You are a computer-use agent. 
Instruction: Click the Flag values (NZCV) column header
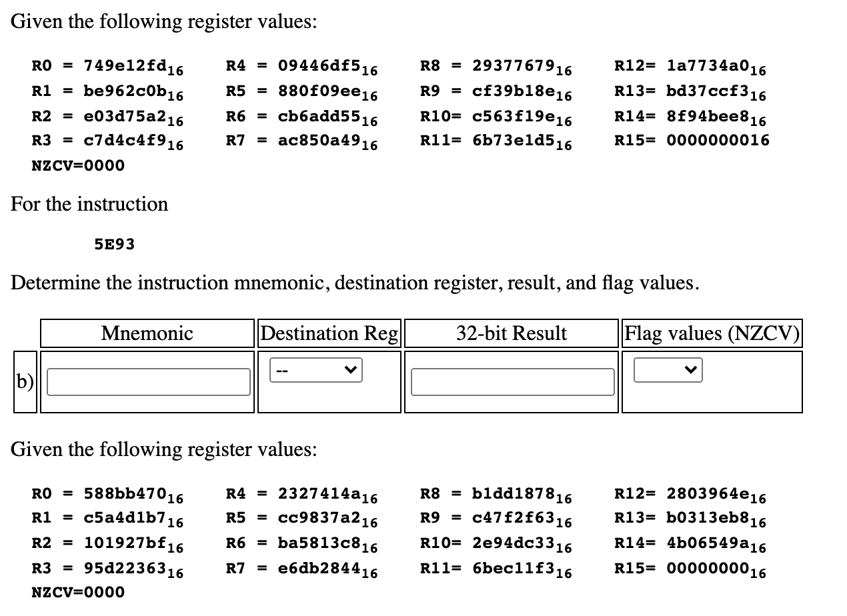(x=711, y=333)
